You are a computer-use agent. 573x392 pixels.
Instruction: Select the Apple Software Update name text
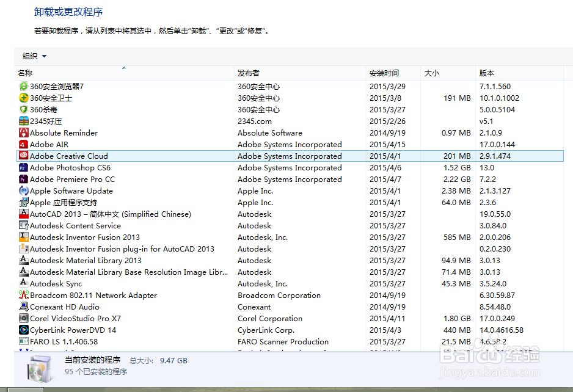[x=71, y=191]
